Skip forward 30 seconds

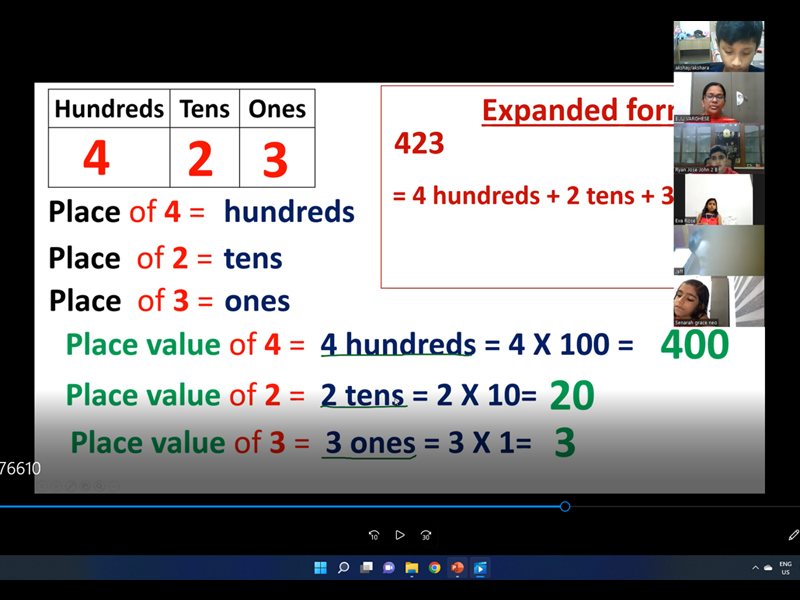pyautogui.click(x=426, y=535)
